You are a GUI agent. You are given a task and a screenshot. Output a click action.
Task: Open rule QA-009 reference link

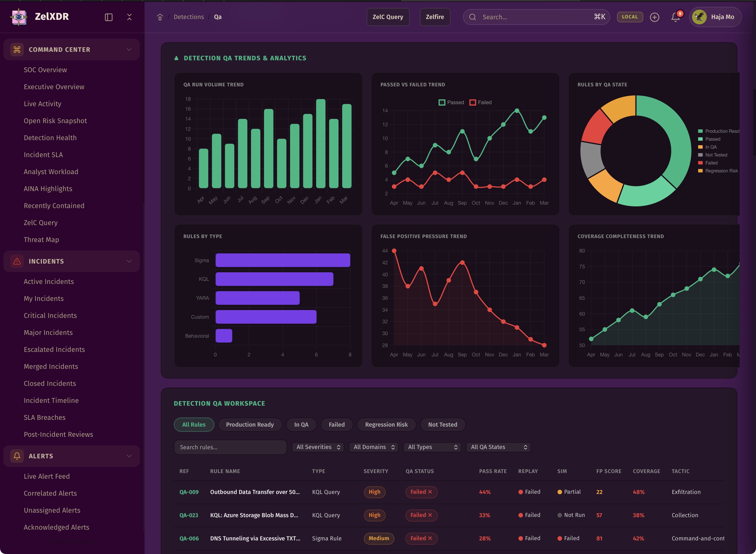189,492
